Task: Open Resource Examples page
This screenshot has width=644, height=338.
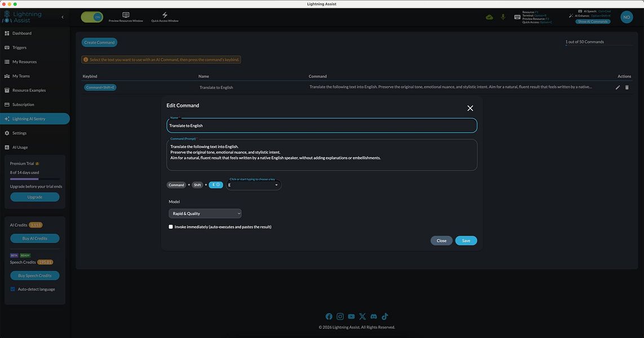Action: click(34, 90)
